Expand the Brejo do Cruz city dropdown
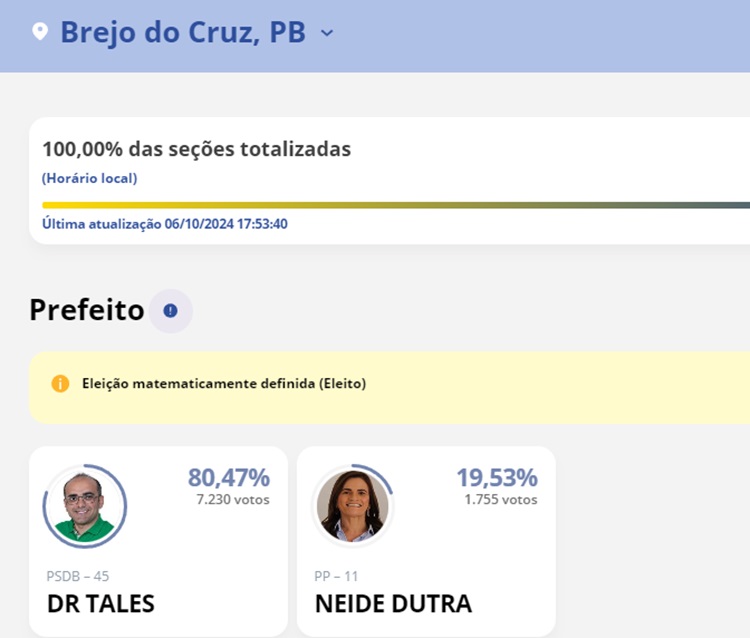750x638 pixels. pos(327,33)
